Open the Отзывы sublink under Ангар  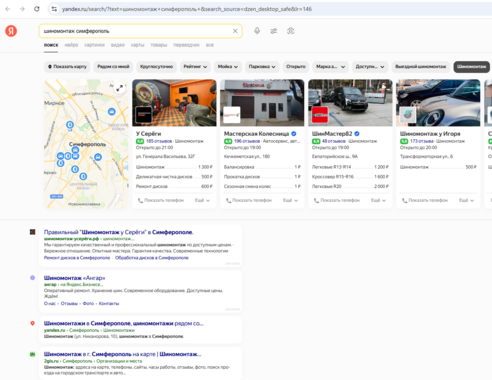point(69,303)
